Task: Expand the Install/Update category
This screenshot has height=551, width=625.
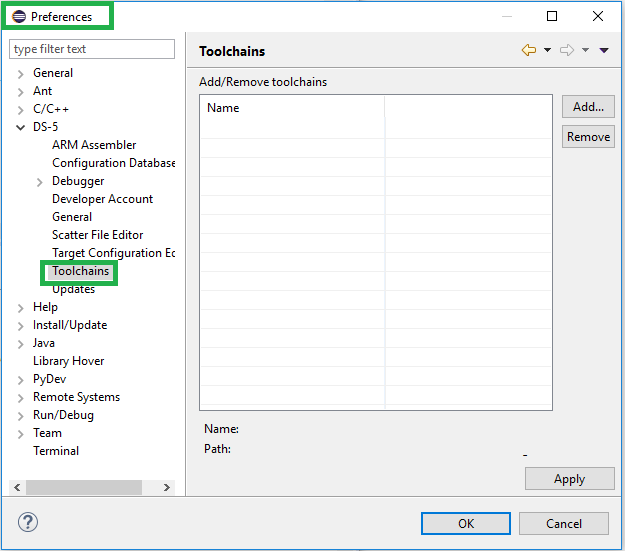Action: (21, 326)
